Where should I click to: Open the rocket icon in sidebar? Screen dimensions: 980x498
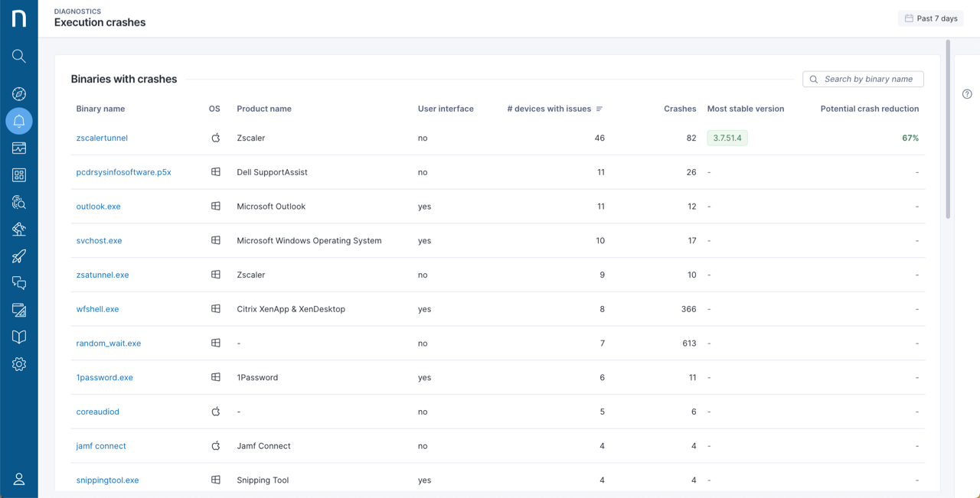[x=19, y=256]
